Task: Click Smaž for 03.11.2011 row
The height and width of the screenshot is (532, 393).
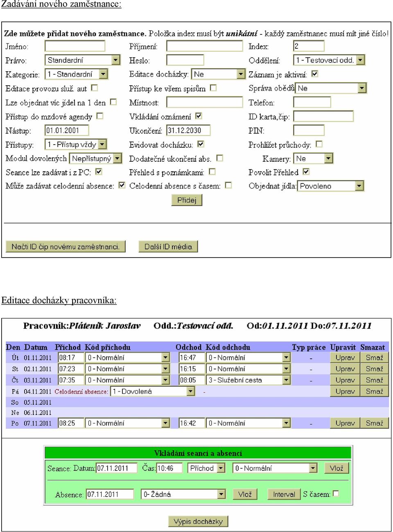Action: [x=375, y=380]
